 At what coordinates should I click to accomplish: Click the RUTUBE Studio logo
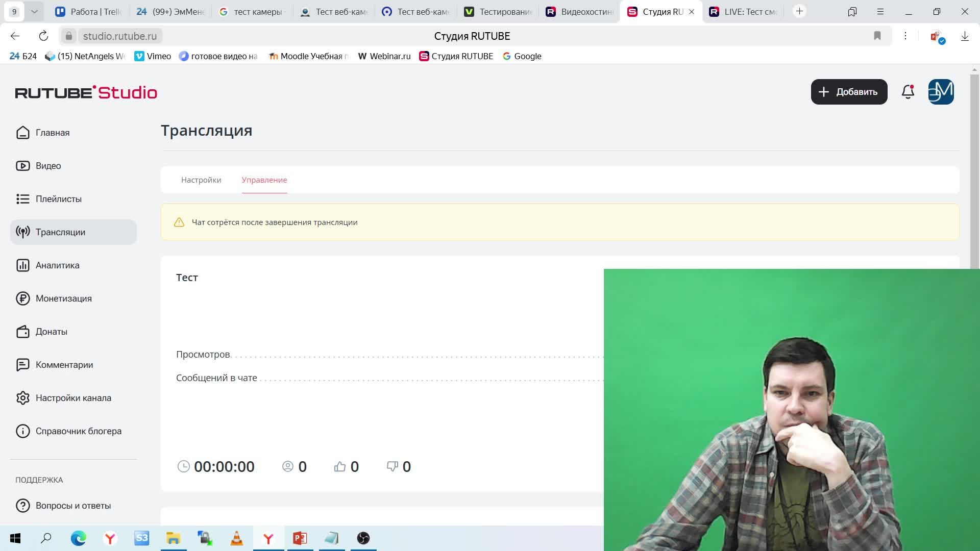coord(86,92)
